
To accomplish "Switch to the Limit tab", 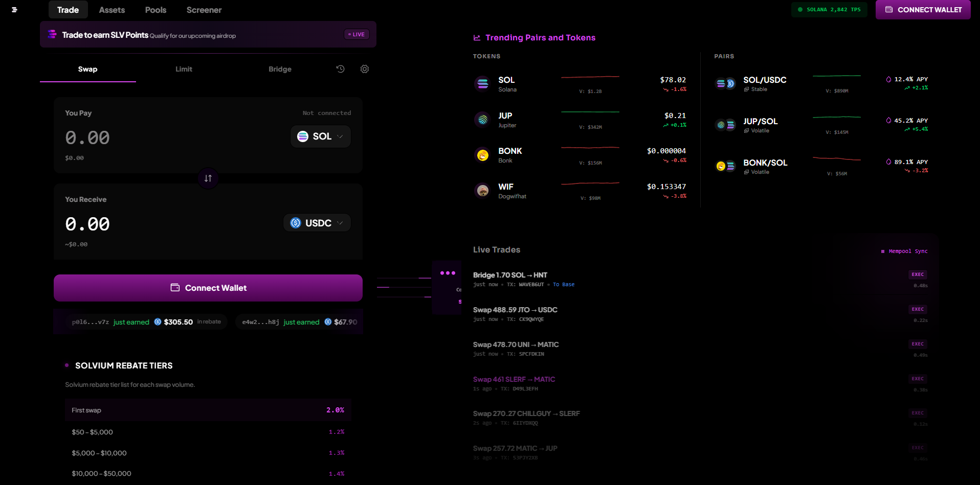I will (x=184, y=69).
